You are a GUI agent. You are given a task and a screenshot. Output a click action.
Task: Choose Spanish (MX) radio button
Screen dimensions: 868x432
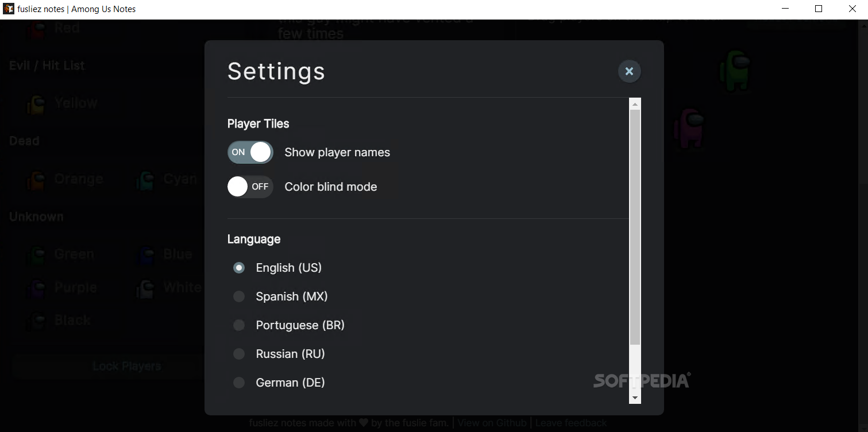pos(239,296)
